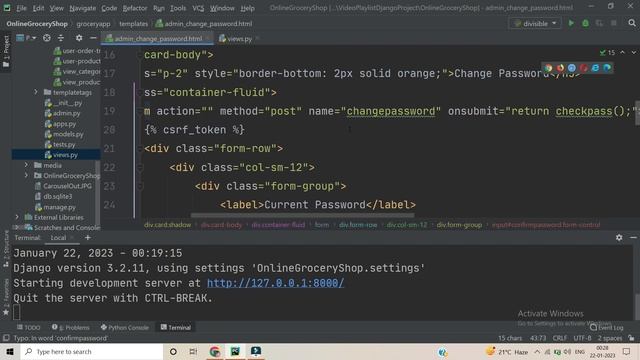Add a new terminal session tab
Image resolution: width=640 pixels, height=360 pixels.
click(x=87, y=238)
